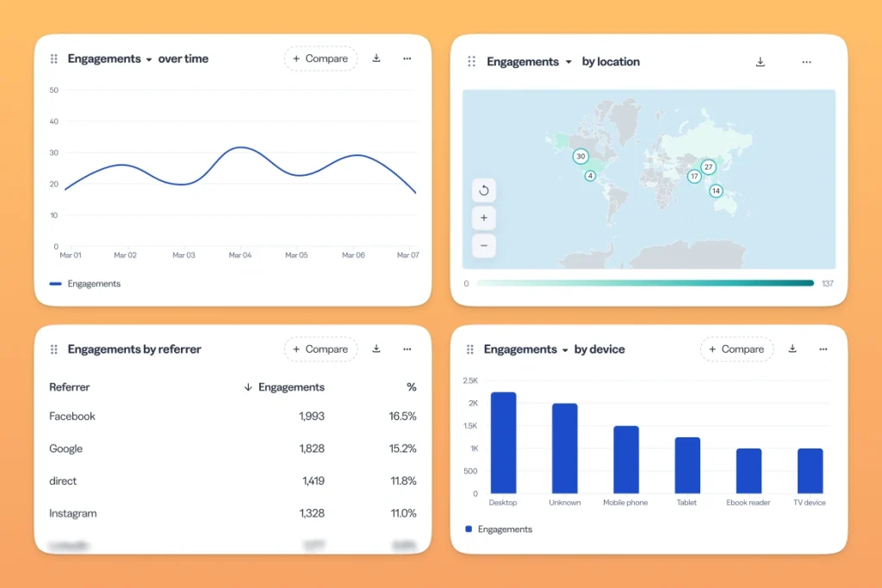The width and height of the screenshot is (882, 588).
Task: Toggle Engagements legend in by device chart
Action: point(499,529)
